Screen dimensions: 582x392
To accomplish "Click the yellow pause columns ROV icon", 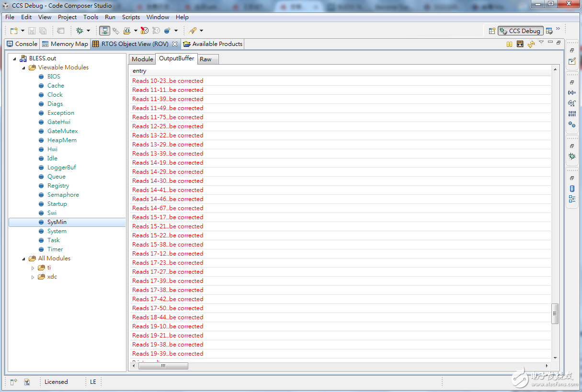I will pos(509,44).
